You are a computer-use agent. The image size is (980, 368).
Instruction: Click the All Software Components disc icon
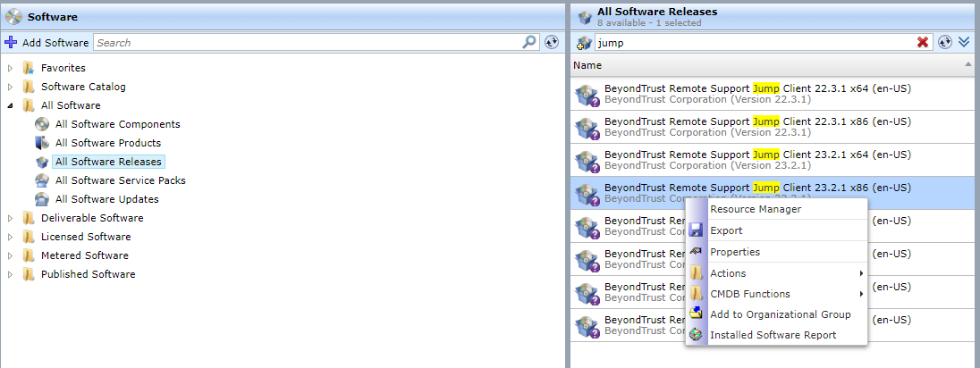click(42, 123)
